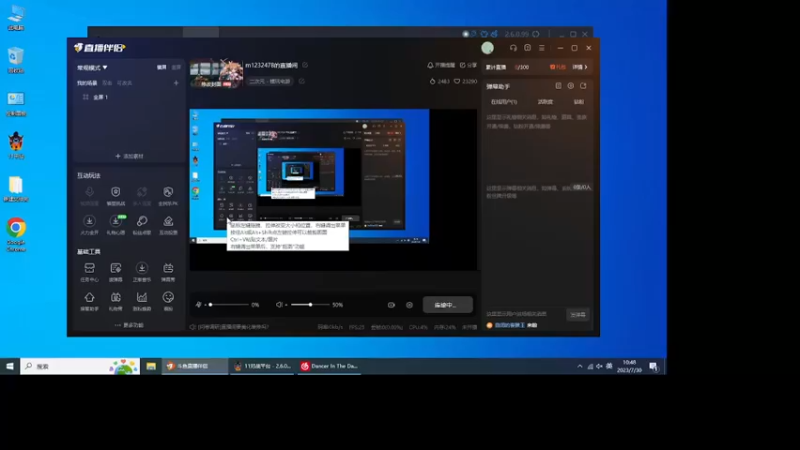The image size is (800, 450).
Task: Open the TV-shaped danmaku show tool icon
Action: [x=168, y=268]
